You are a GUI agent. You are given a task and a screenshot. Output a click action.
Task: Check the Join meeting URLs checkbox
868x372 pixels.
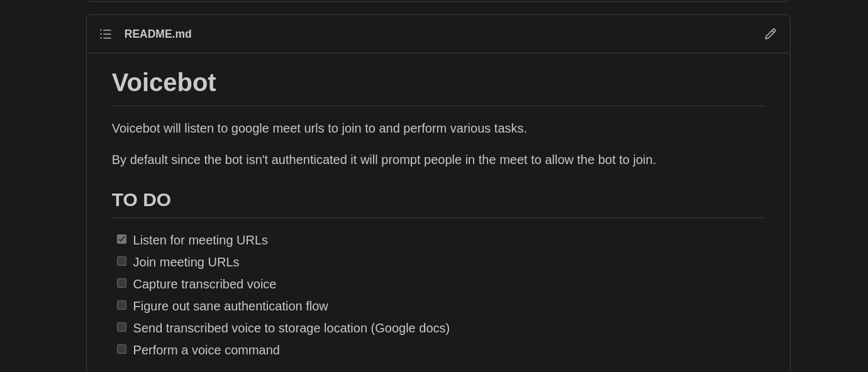pos(121,261)
